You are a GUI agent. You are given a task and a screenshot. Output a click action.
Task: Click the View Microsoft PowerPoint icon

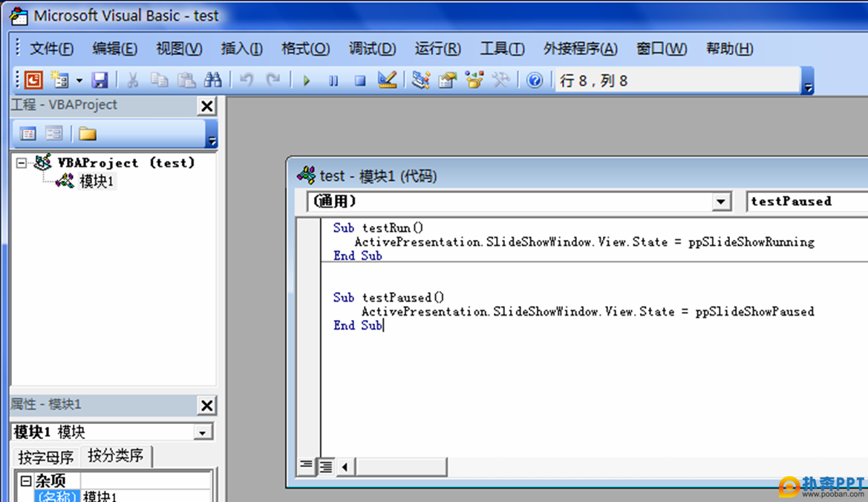click(33, 80)
